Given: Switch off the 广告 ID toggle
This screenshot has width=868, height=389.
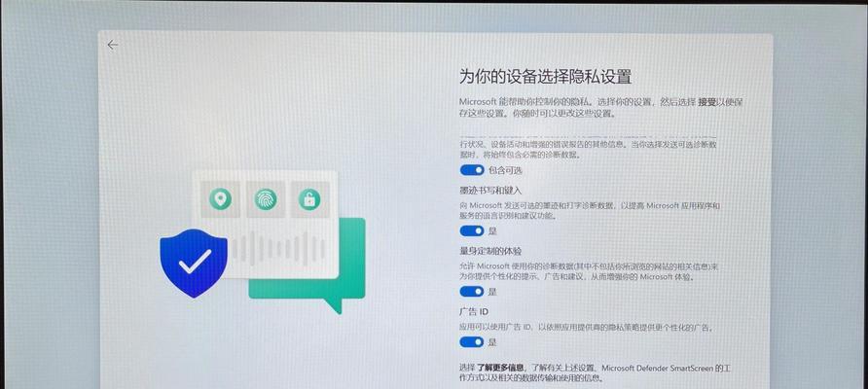Looking at the screenshot, I should (x=472, y=342).
